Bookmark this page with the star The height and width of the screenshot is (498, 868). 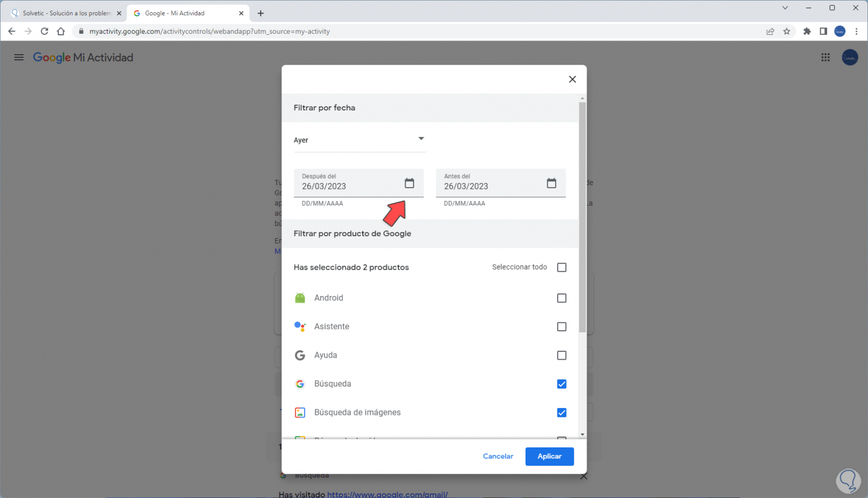click(x=786, y=32)
